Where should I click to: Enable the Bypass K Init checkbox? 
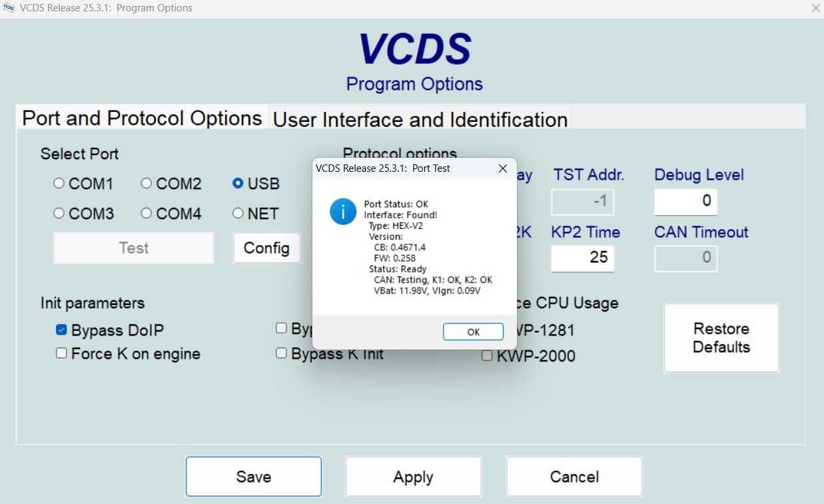(281, 353)
